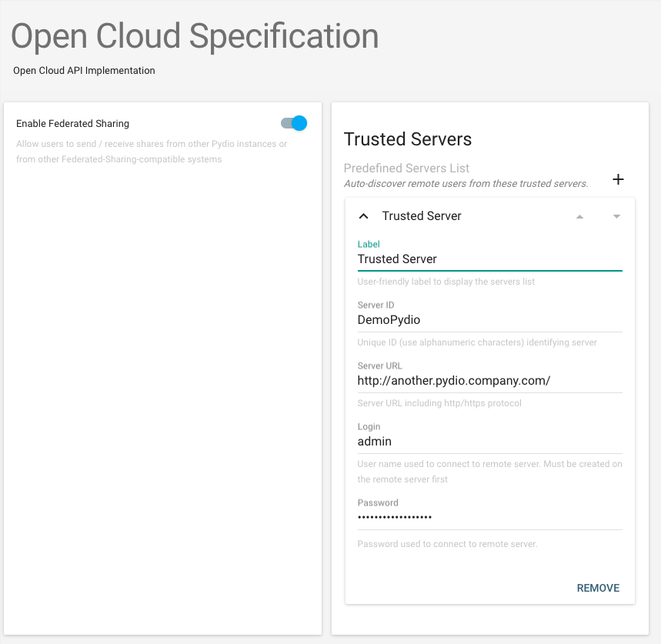Collapse the Trusted Server panel chevron

click(363, 216)
